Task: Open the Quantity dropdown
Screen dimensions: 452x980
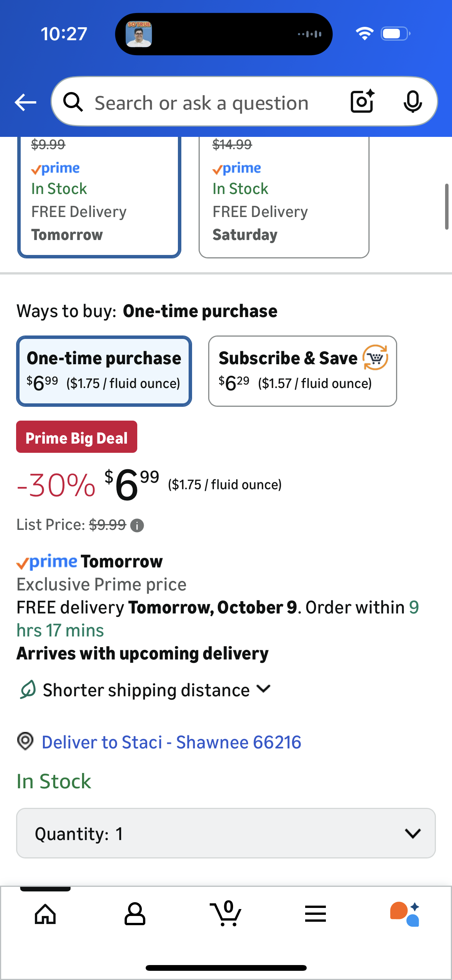Action: pyautogui.click(x=226, y=833)
